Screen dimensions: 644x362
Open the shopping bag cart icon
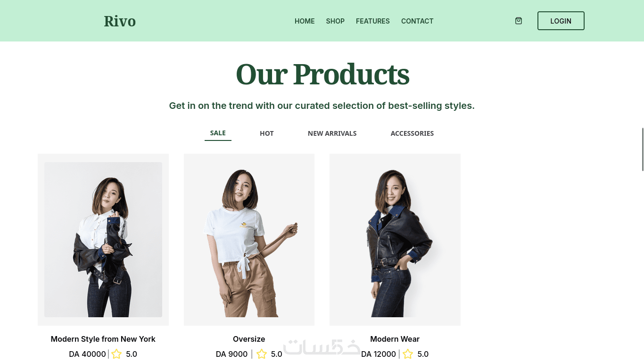[x=519, y=21]
